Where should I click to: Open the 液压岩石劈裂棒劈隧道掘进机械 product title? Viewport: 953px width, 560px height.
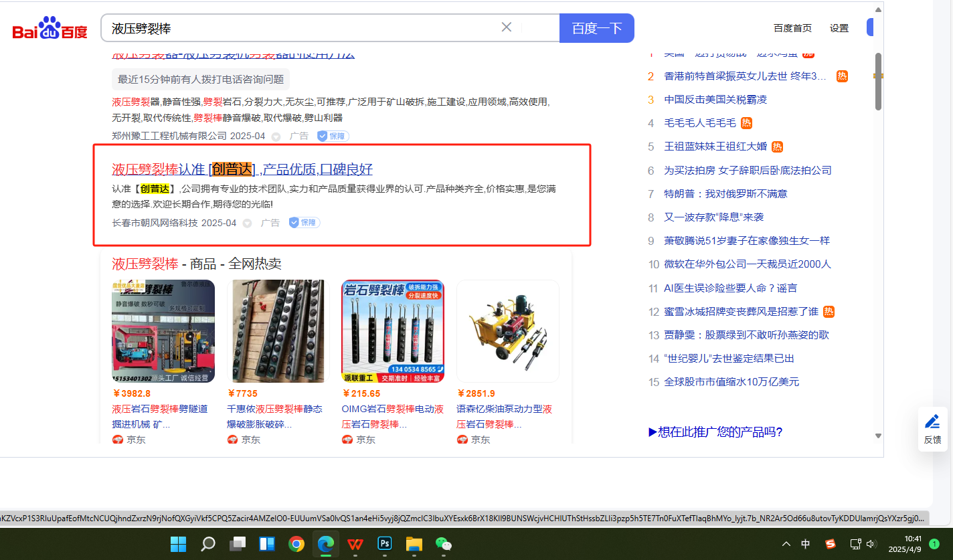pos(160,416)
